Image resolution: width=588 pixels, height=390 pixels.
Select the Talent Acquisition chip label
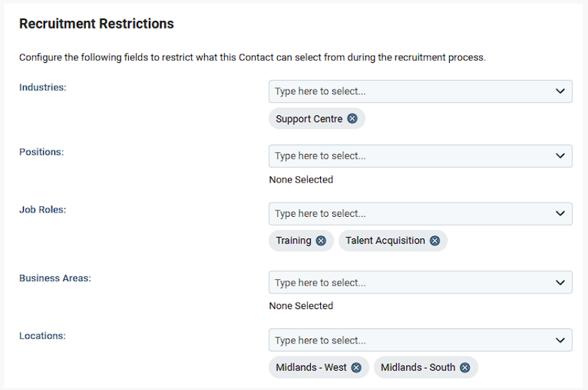pyautogui.click(x=385, y=240)
